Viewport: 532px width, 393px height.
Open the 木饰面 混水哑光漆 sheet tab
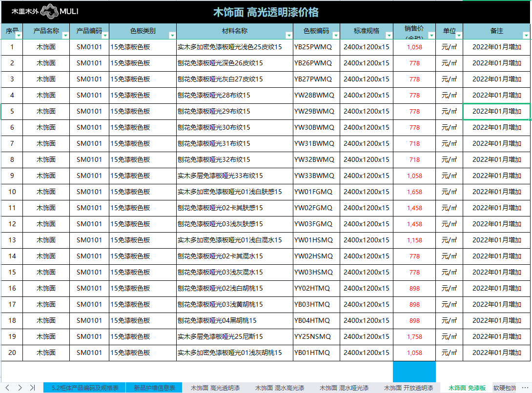point(344,388)
